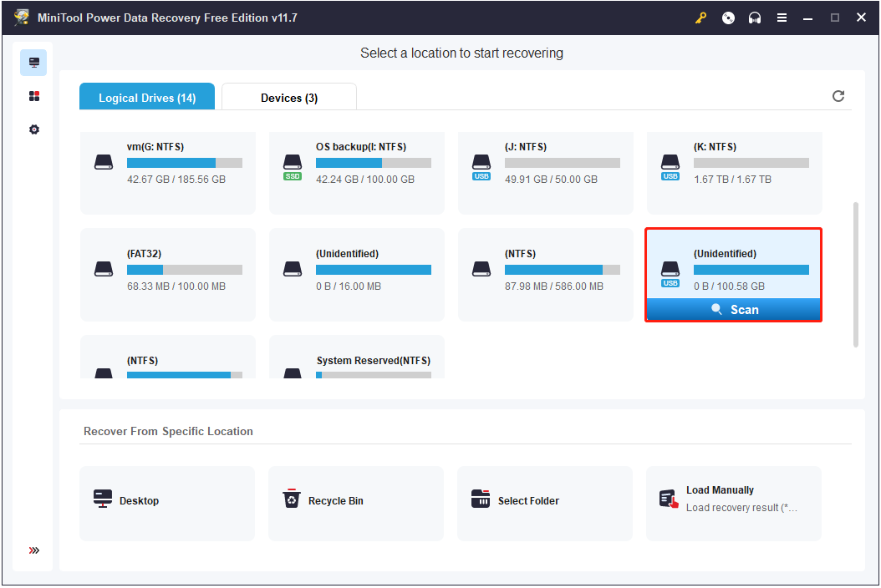Open the bootable media disc icon
The image size is (881, 588).
point(728,18)
